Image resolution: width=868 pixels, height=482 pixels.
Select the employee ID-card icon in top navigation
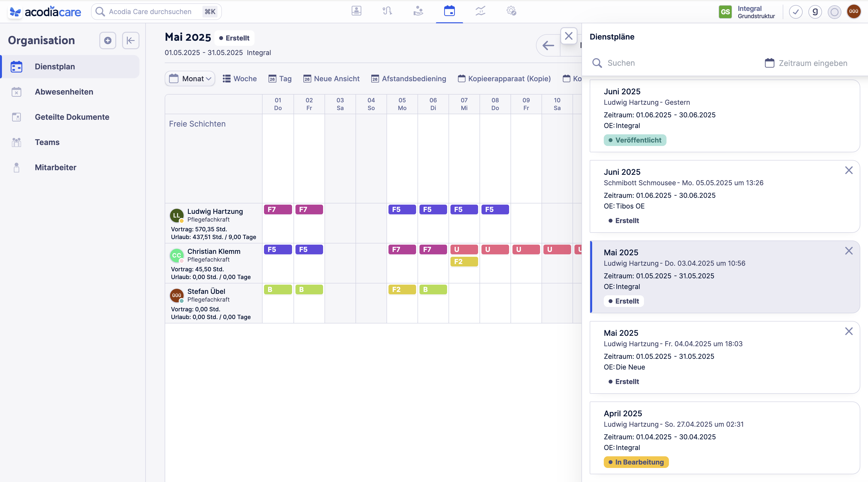[356, 11]
